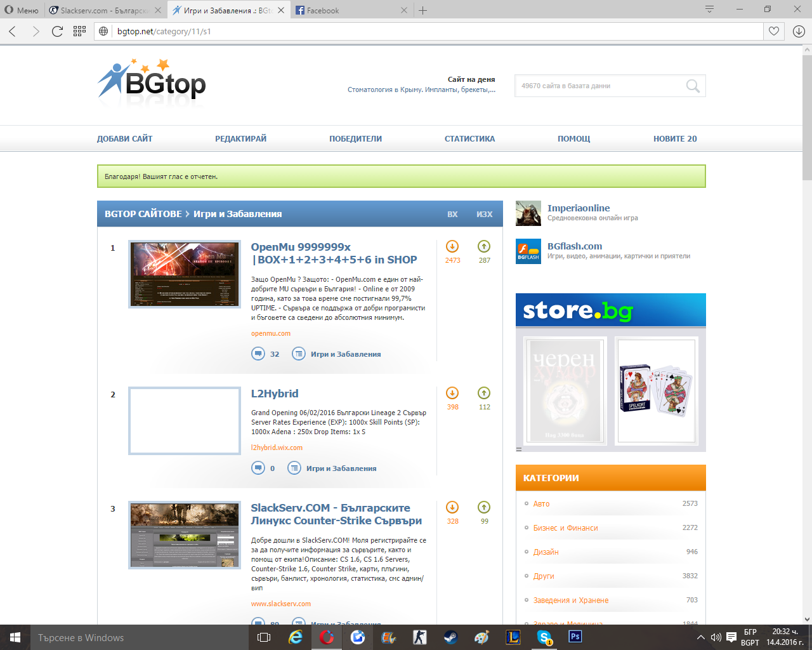
Task: Show hidden tray icons with the chevron
Action: click(x=700, y=637)
